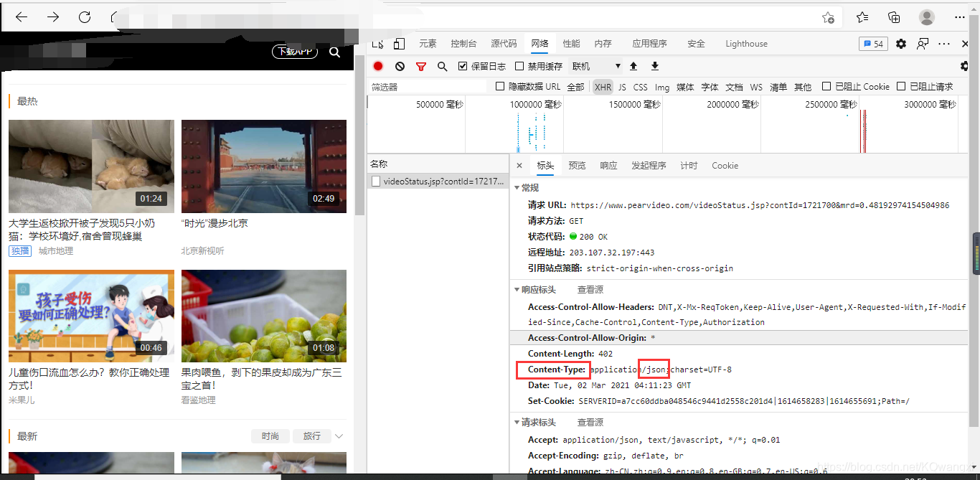The width and height of the screenshot is (980, 480).
Task: Check the 已阻止请求 checkbox
Action: tap(901, 87)
